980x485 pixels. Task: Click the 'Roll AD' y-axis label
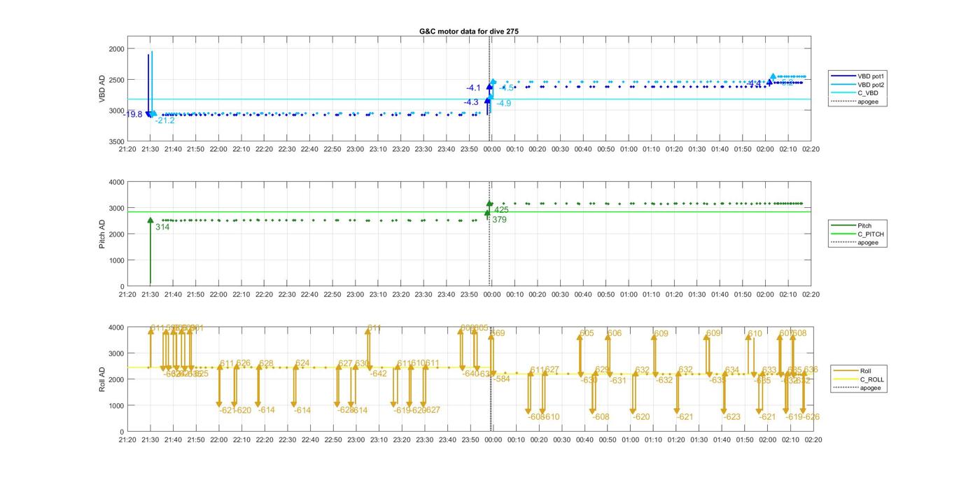tap(102, 379)
